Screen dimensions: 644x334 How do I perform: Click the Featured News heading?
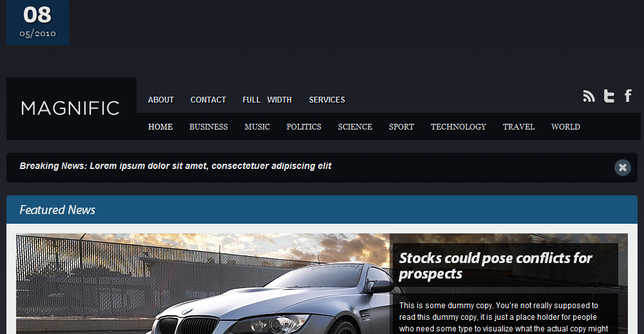(57, 210)
